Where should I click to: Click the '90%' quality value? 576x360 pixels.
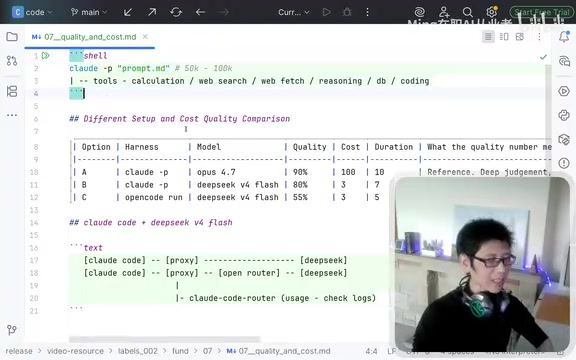[x=300, y=172]
